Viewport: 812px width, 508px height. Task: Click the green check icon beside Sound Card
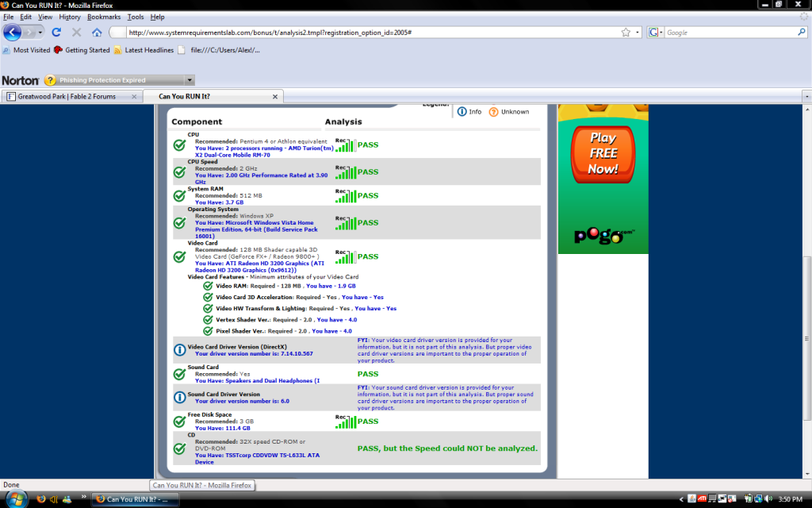180,374
